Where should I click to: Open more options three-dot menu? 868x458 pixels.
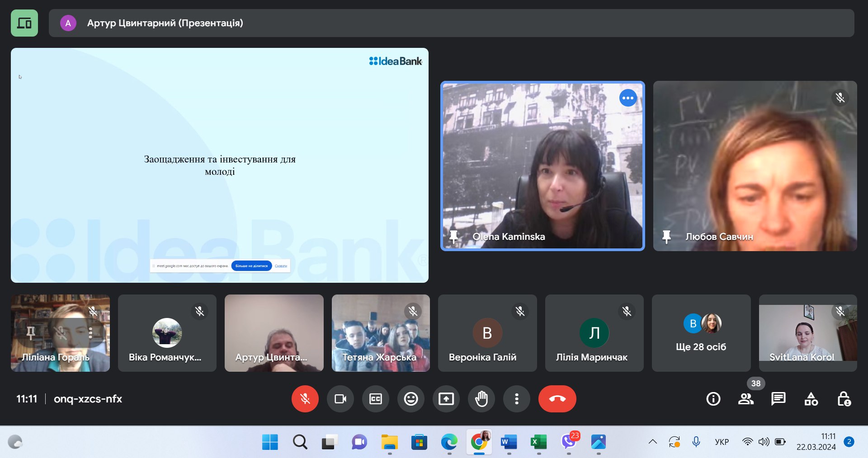(516, 399)
